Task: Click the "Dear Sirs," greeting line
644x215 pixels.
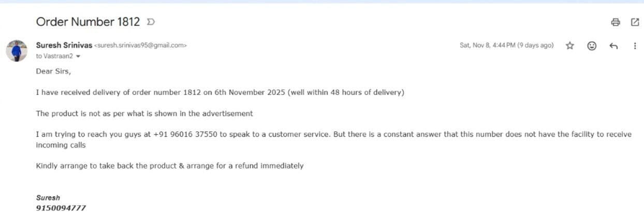Action: [53, 71]
